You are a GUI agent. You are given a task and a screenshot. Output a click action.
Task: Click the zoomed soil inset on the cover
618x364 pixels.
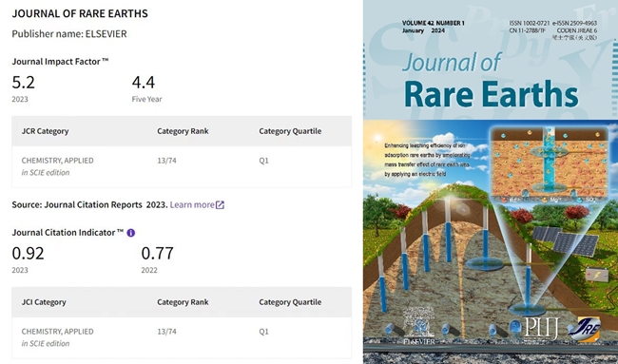point(549,164)
